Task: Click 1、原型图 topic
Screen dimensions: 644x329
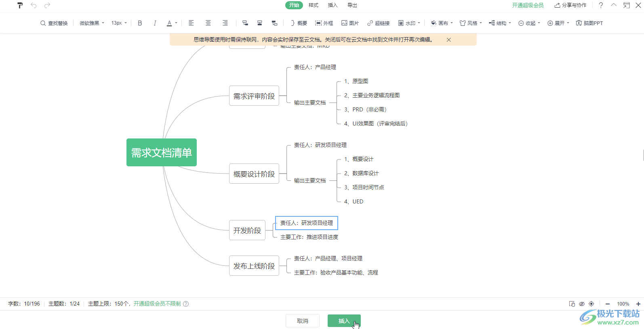Action: tap(356, 81)
